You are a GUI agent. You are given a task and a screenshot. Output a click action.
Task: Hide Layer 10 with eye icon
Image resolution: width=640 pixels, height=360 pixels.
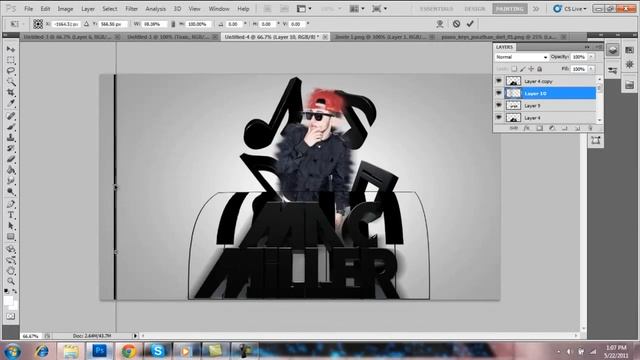(499, 93)
